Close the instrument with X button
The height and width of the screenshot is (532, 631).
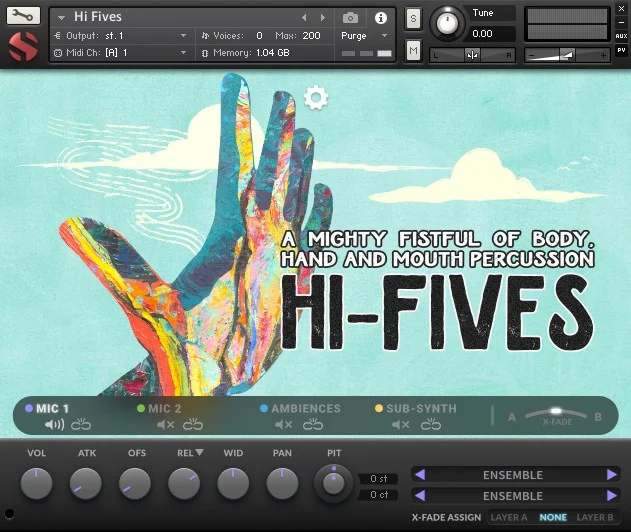[x=621, y=8]
